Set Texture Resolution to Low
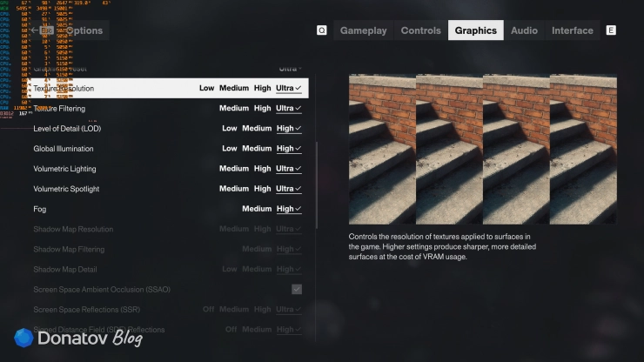The width and height of the screenshot is (644, 362). pyautogui.click(x=206, y=88)
